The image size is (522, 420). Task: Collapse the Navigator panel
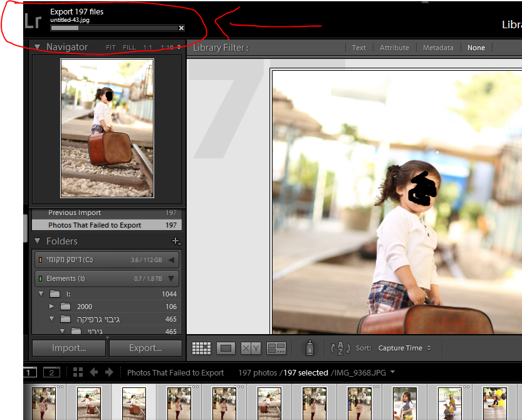click(37, 47)
